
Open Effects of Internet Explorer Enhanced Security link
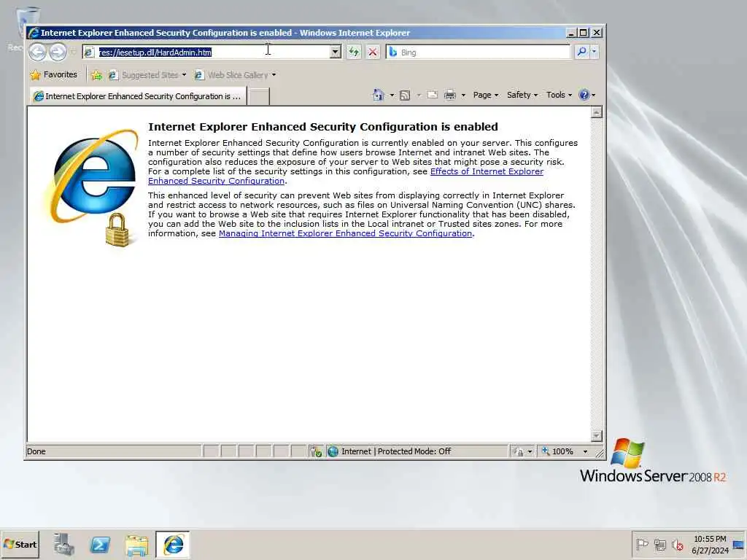[x=345, y=176]
